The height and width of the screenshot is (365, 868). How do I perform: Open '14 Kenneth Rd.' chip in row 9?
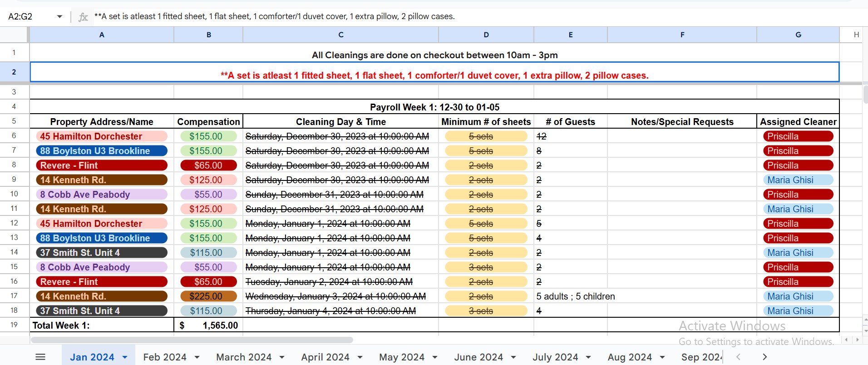[x=102, y=180]
